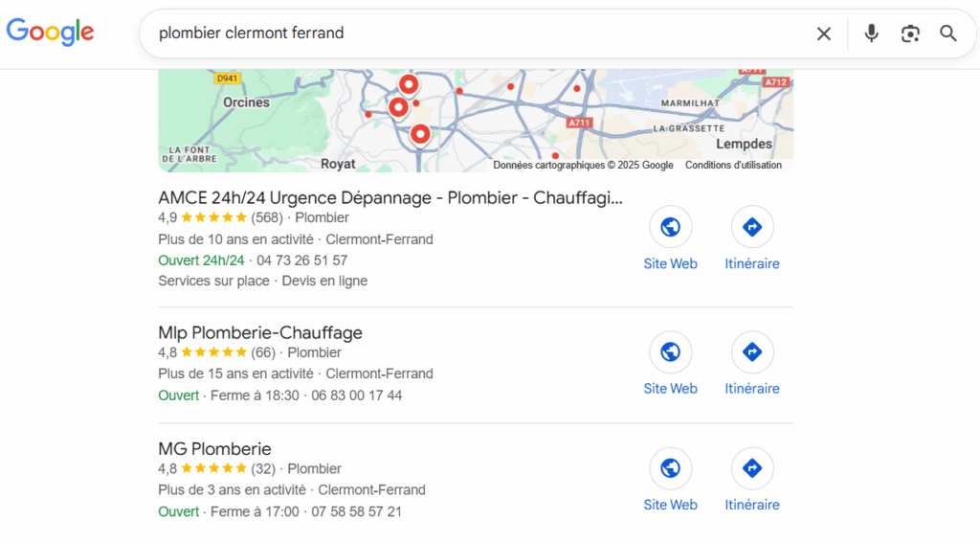Start voice search with microphone icon

click(x=871, y=34)
